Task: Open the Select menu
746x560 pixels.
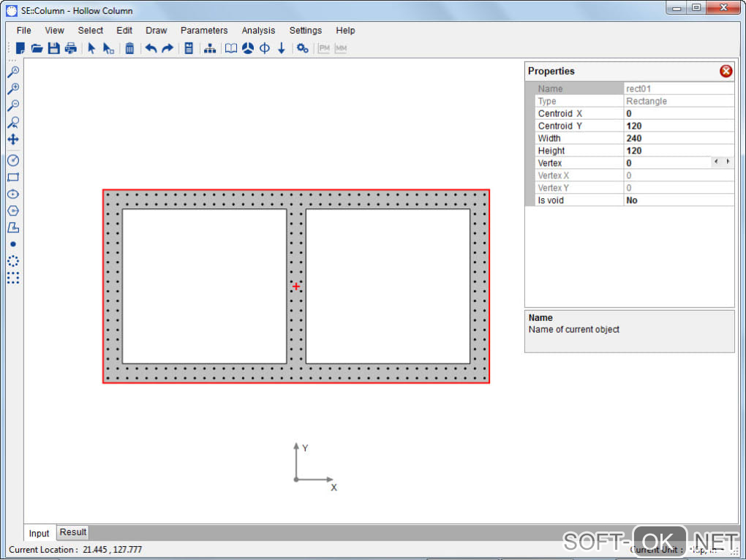Action: pos(91,31)
